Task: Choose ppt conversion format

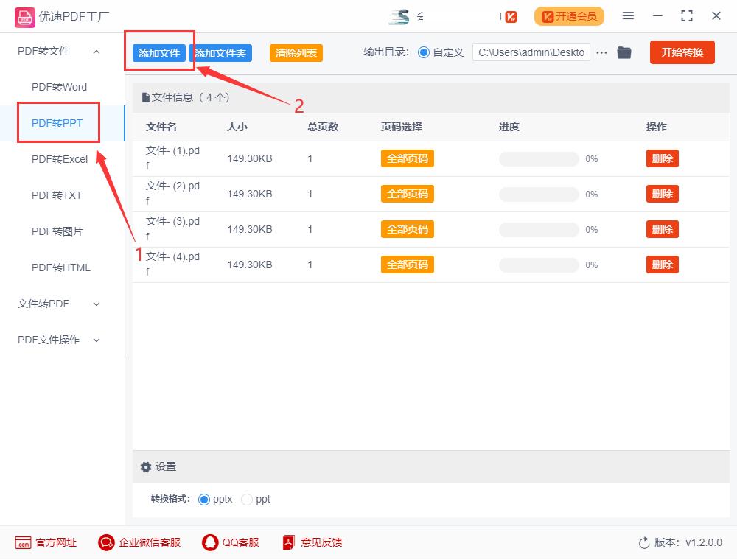Action: coord(246,499)
